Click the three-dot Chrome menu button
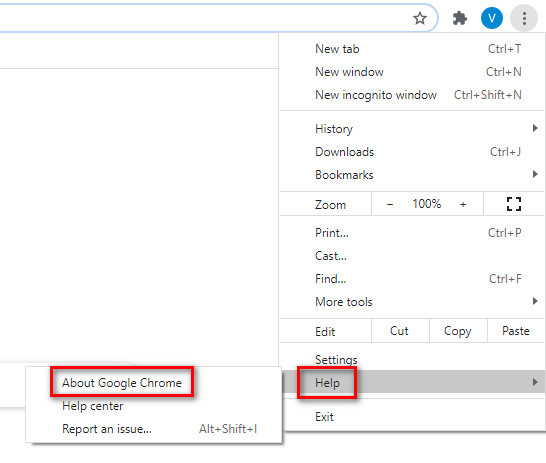Screen dimensions: 546x463 [524, 18]
